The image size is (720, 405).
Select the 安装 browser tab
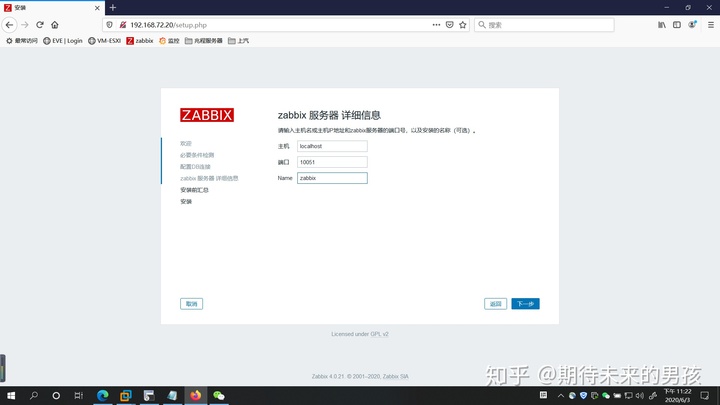[52, 8]
